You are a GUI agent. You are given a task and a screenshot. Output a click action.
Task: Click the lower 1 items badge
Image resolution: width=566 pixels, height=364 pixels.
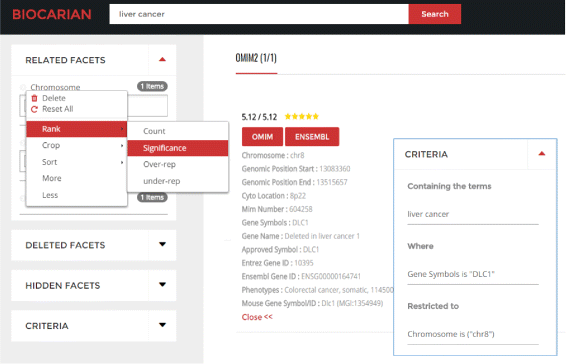(x=152, y=197)
